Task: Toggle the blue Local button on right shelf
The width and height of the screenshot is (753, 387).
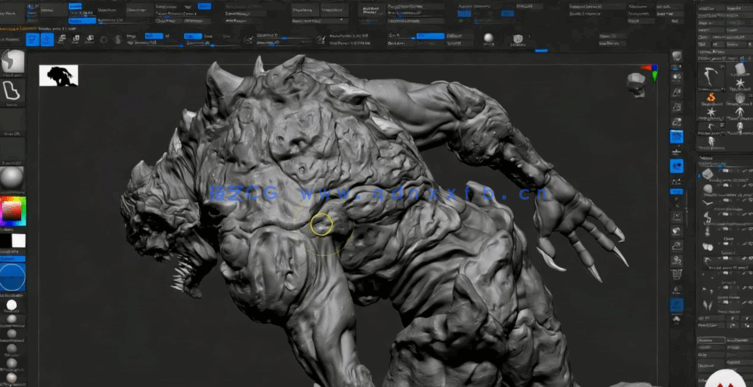Action: (677, 167)
